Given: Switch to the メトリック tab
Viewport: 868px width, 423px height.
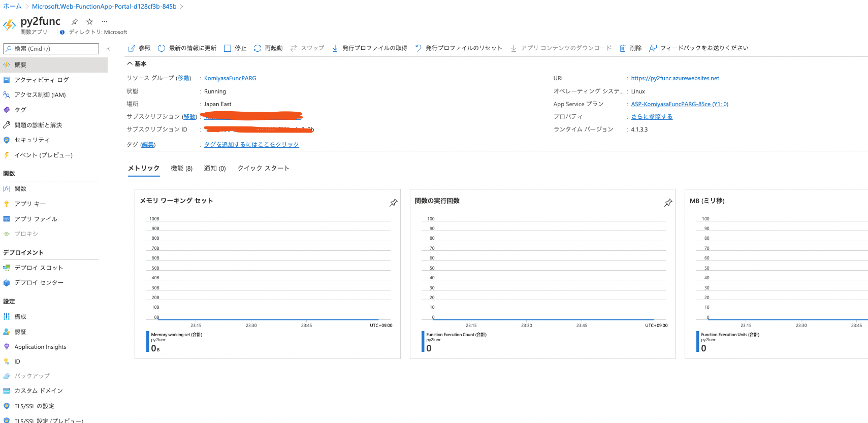Looking at the screenshot, I should click(x=144, y=168).
